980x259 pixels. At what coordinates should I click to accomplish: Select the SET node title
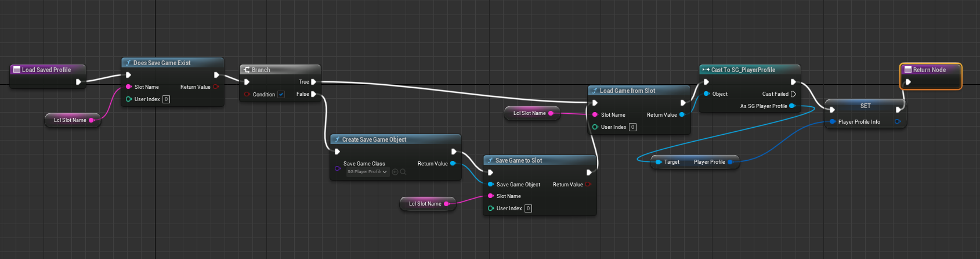[866, 106]
